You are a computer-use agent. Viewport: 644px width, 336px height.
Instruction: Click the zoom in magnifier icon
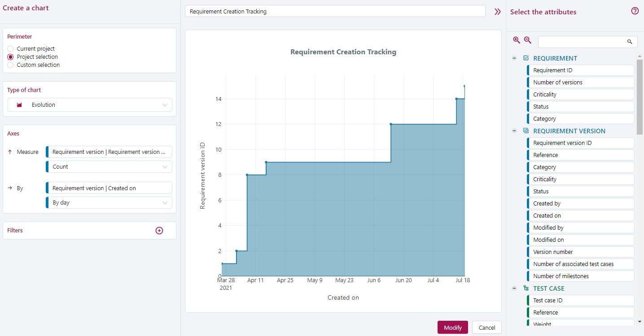pyautogui.click(x=517, y=40)
